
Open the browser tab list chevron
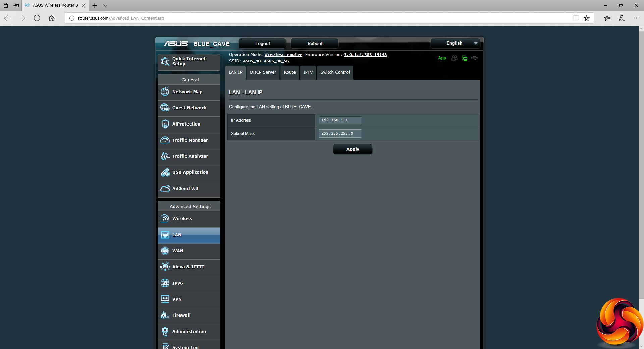(x=105, y=5)
